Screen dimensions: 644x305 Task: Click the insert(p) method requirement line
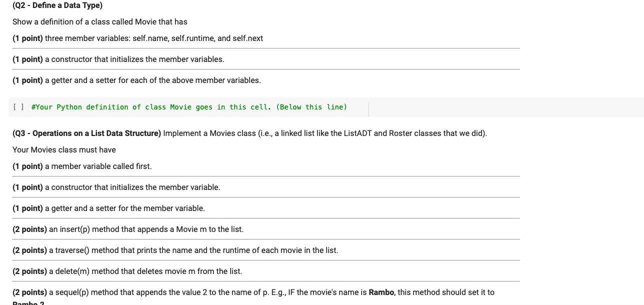pyautogui.click(x=127, y=229)
